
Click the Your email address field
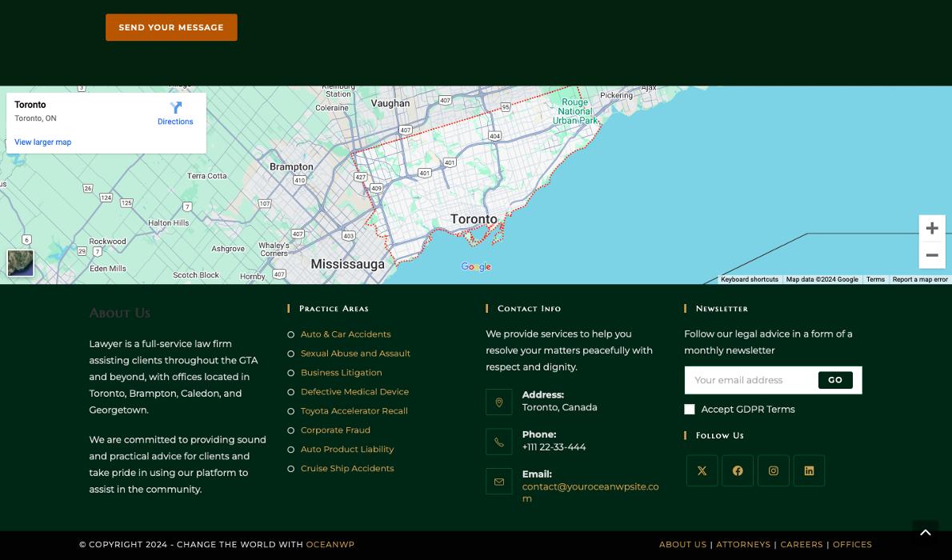[x=750, y=380]
